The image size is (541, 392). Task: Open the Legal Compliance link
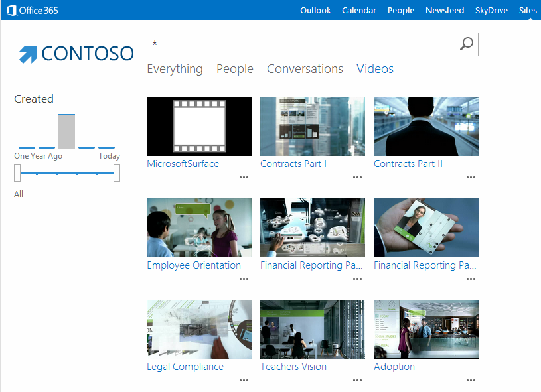click(x=185, y=367)
